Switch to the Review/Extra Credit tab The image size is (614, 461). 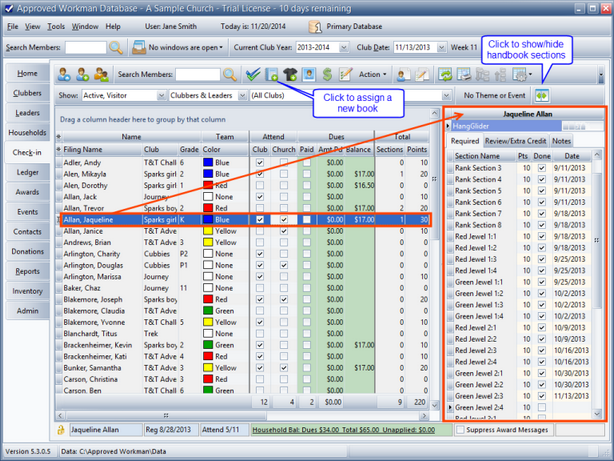516,141
